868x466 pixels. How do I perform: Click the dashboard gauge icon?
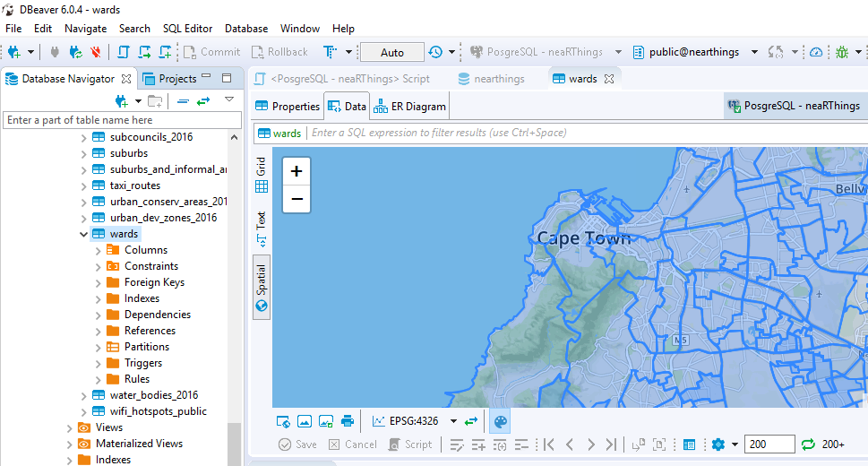(816, 52)
